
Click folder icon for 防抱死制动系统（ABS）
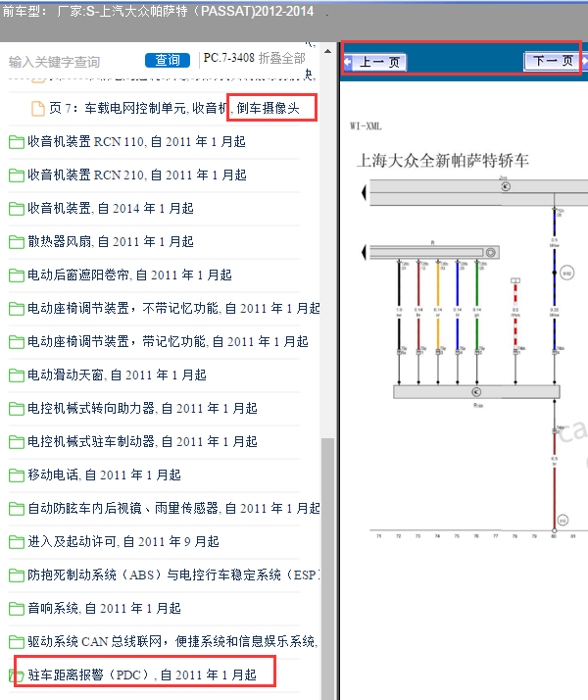coord(17,575)
